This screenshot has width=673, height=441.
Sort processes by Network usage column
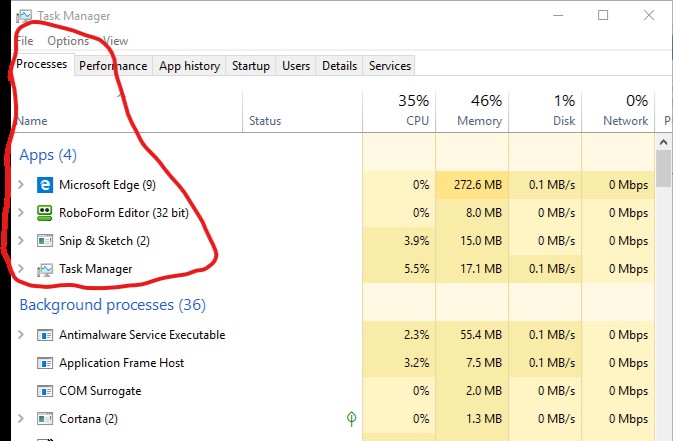[618, 112]
